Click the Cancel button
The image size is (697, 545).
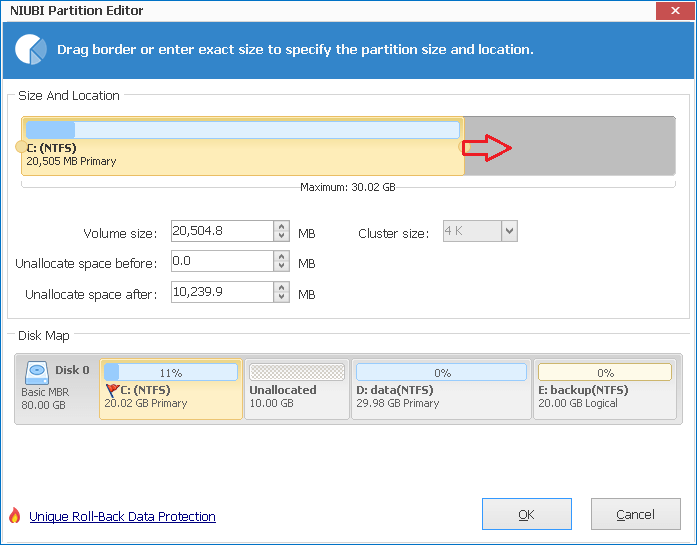coord(636,514)
